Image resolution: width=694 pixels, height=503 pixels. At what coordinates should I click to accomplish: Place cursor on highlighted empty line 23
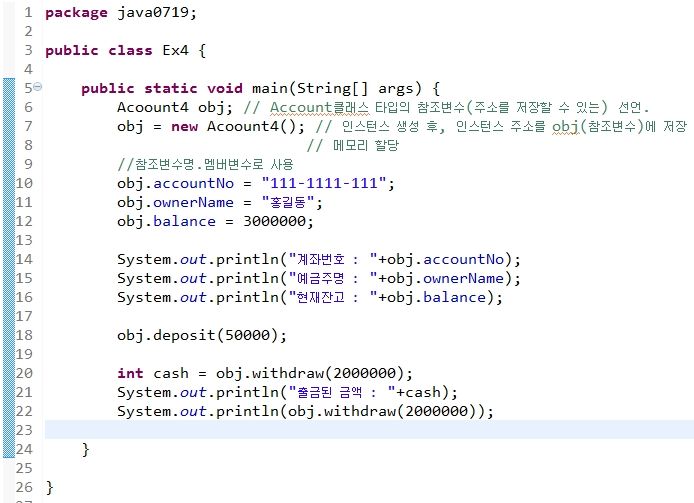[x=369, y=430]
